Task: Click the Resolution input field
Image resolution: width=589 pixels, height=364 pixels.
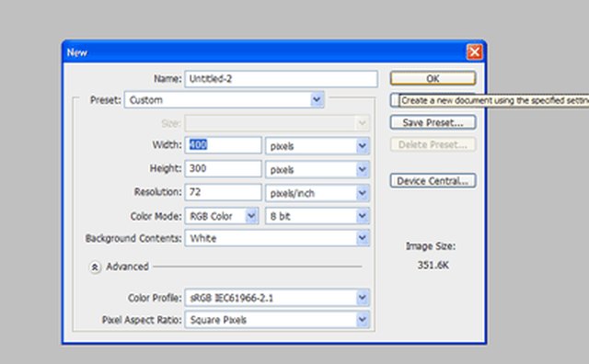Action: pyautogui.click(x=223, y=192)
